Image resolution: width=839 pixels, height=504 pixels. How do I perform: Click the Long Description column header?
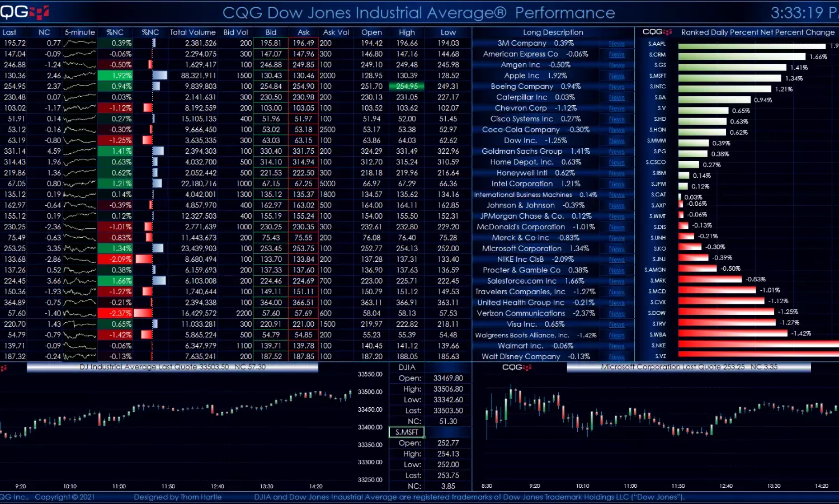[x=553, y=32]
